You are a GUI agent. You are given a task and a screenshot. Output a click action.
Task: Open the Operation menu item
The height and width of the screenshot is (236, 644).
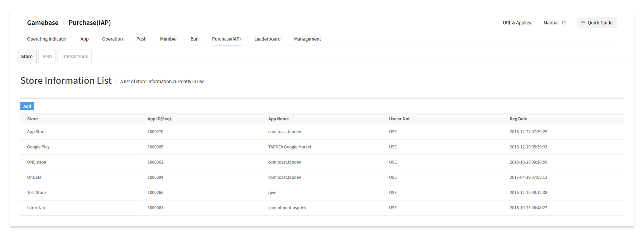click(x=112, y=39)
